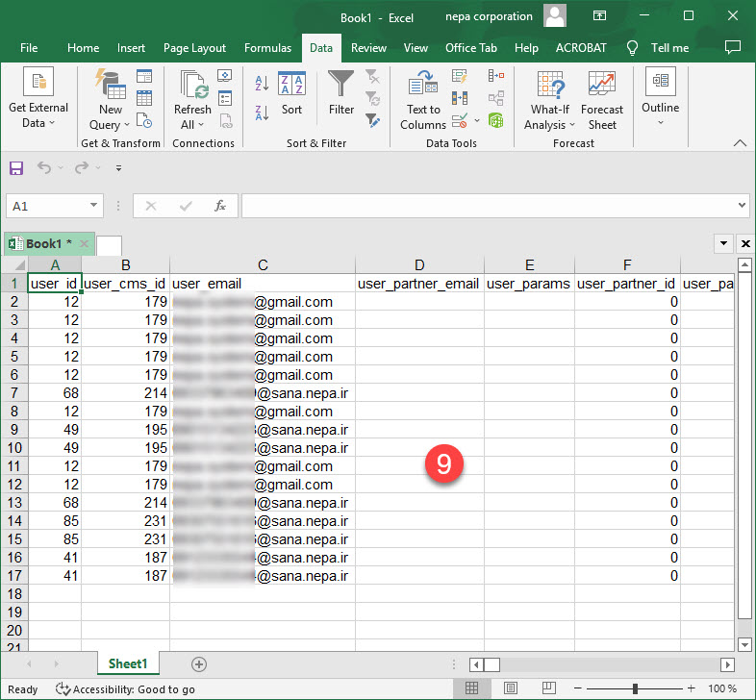Close the Book1 document tab
Screen dimensions: 756x700
[x=84, y=243]
